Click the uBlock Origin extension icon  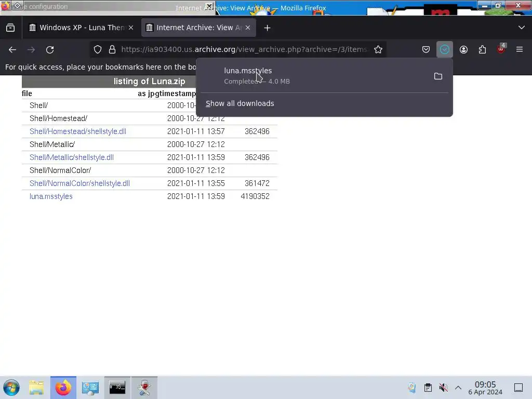(501, 49)
